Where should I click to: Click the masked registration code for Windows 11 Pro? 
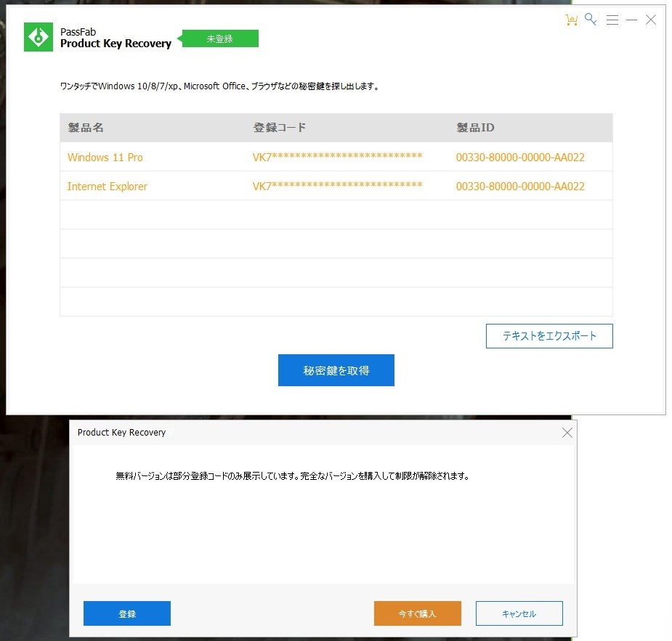pyautogui.click(x=337, y=157)
